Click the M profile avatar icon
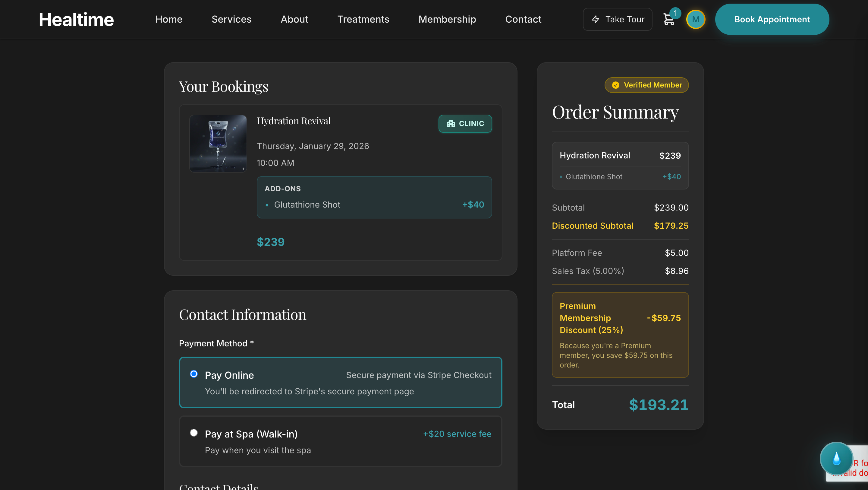This screenshot has height=490, width=868. [696, 19]
